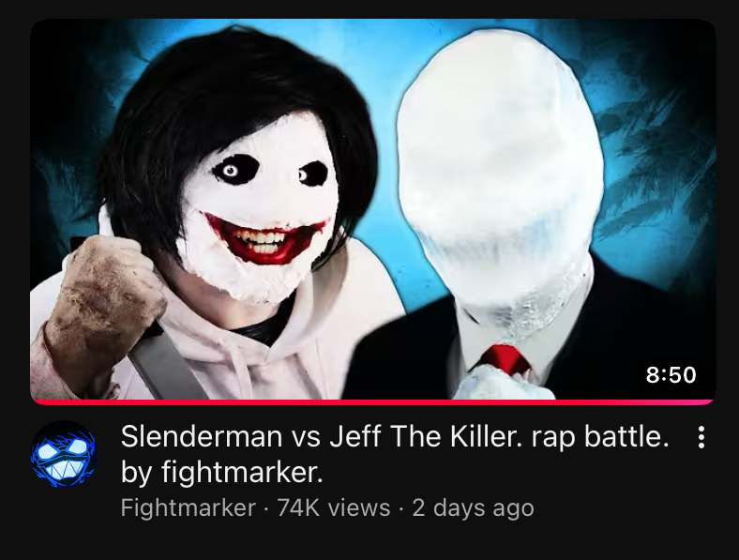Click the "74K views" text
Viewport: 739px width, 560px height.
pos(334,507)
